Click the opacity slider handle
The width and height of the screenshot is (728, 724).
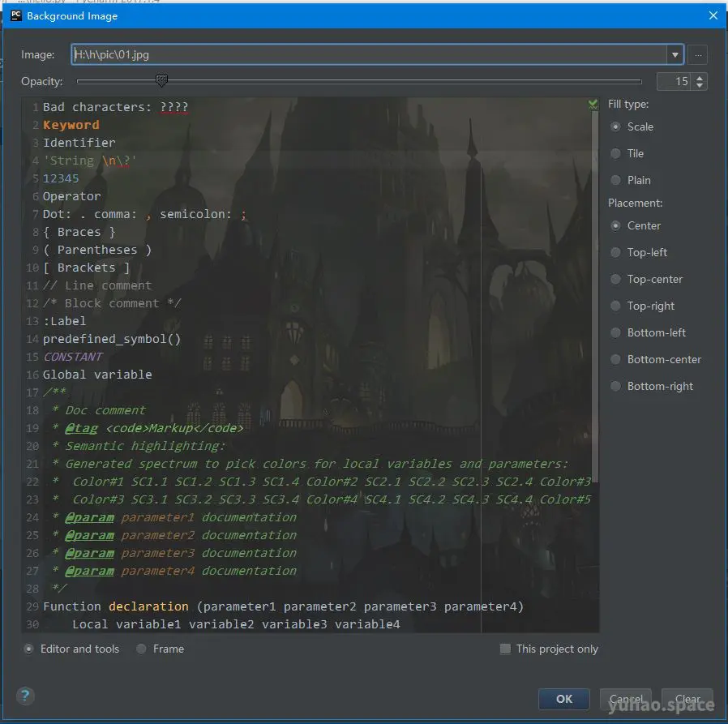(x=161, y=81)
